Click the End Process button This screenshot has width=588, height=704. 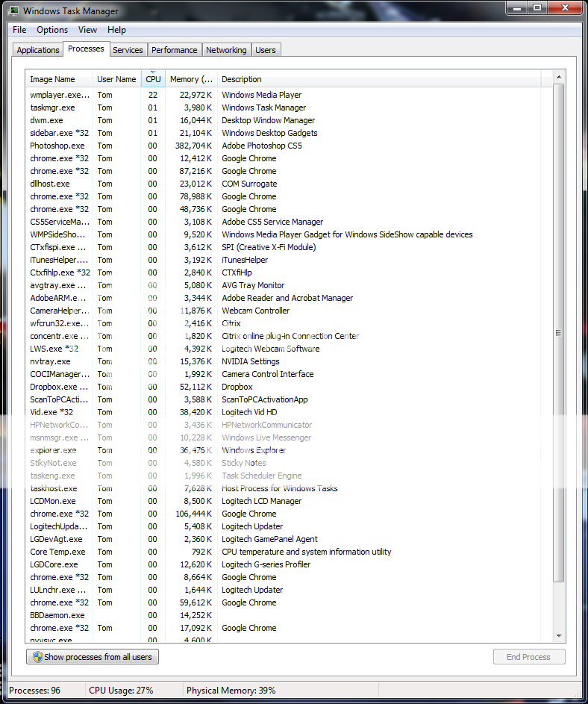(x=529, y=657)
